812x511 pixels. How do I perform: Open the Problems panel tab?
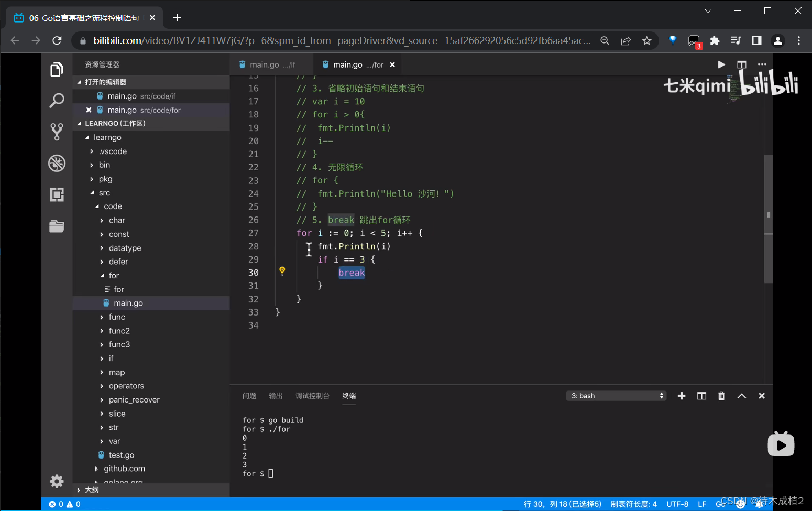(x=249, y=396)
